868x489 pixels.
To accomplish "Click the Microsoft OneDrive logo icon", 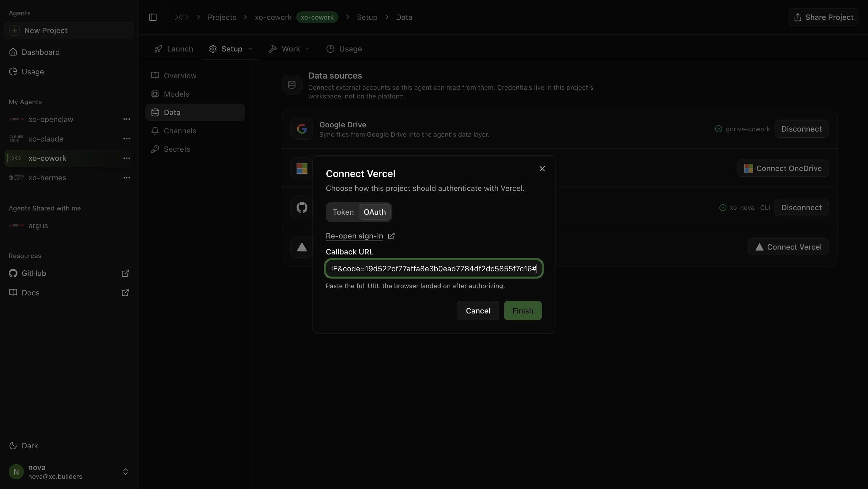I will click(302, 168).
